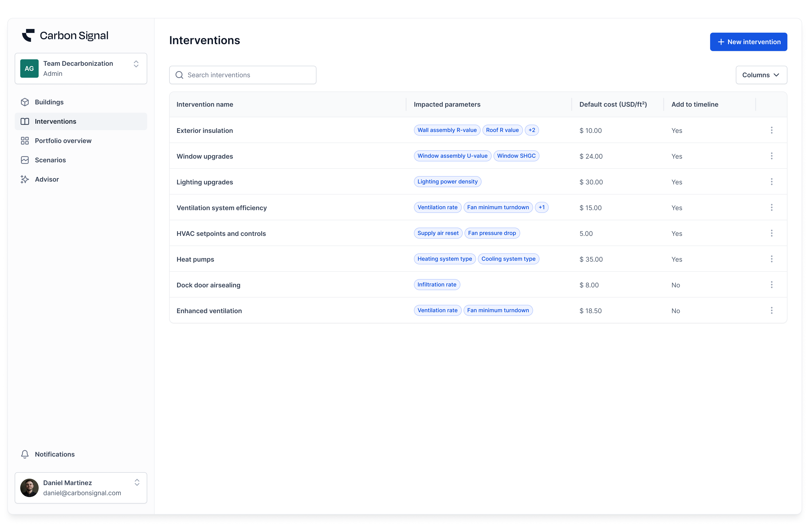Open the Exterior insulation row's three-dot menu
The image size is (809, 532).
[x=771, y=130]
